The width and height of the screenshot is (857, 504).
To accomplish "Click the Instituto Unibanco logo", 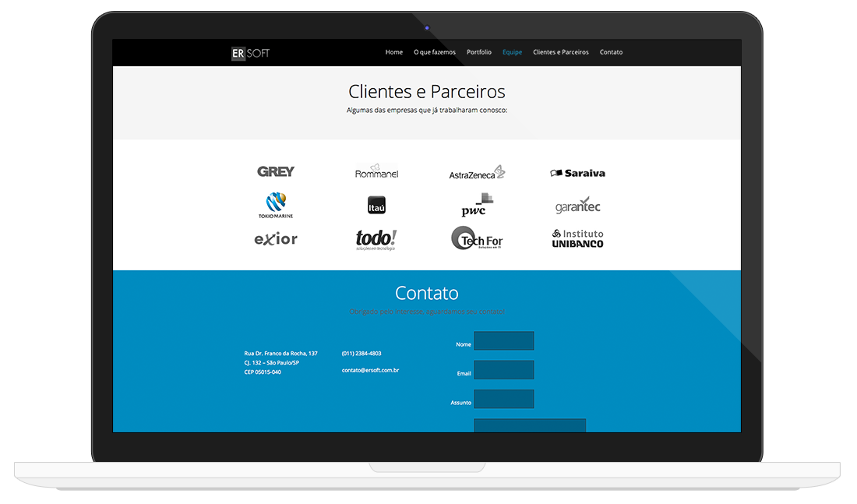I will coord(578,239).
